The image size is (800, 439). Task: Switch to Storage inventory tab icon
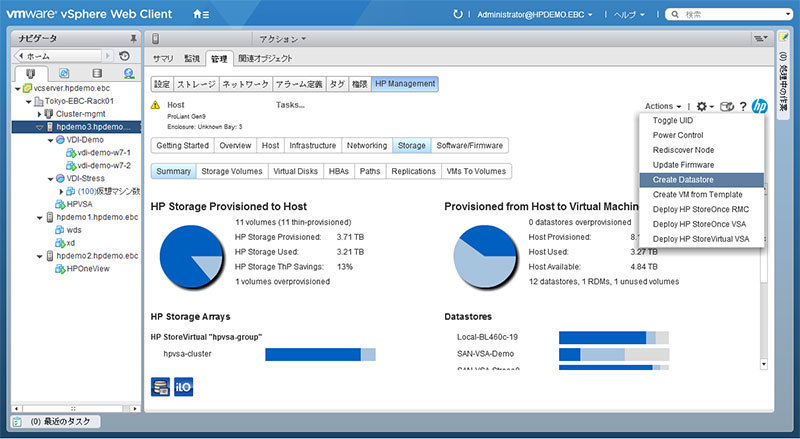pos(97,74)
